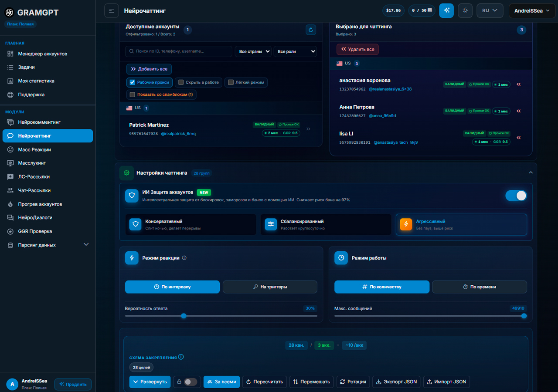Toggle the lock switch in pinning scheme
The height and width of the screenshot is (392, 558).
[191, 382]
